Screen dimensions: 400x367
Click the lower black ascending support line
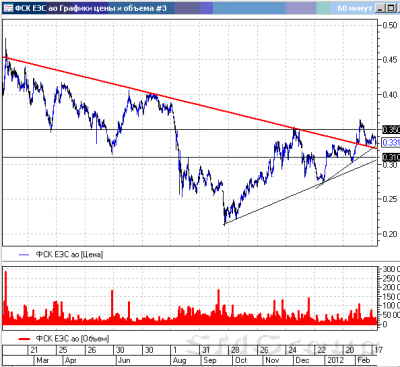[300, 192]
